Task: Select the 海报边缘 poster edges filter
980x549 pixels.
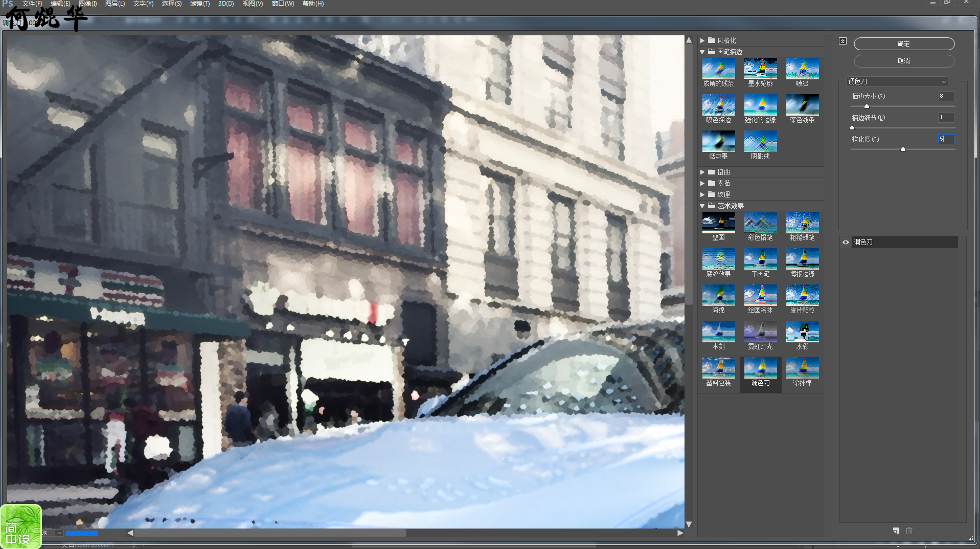Action: point(802,259)
